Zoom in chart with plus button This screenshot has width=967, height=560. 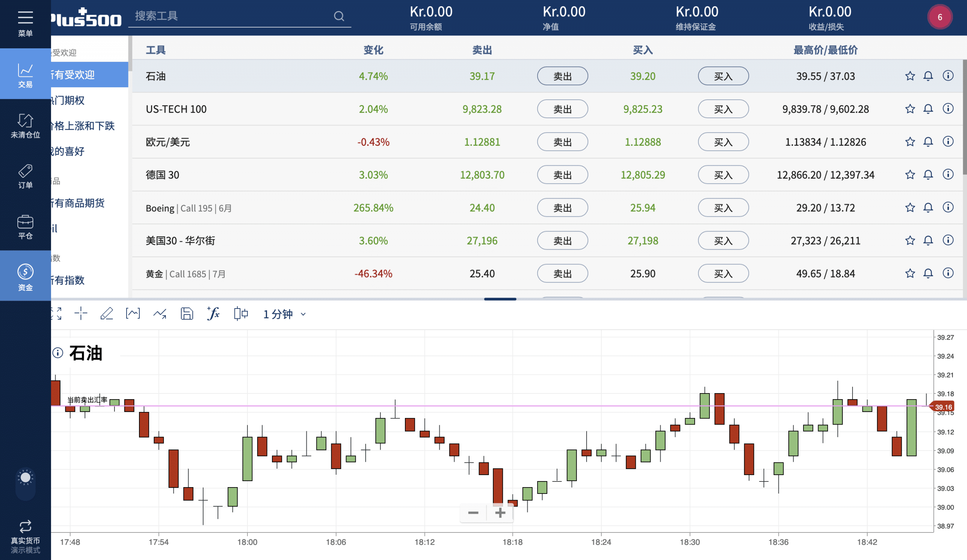coord(500,513)
